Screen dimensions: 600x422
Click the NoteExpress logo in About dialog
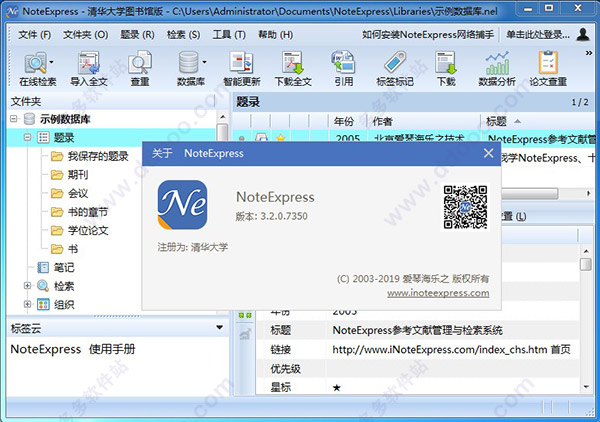pos(183,205)
